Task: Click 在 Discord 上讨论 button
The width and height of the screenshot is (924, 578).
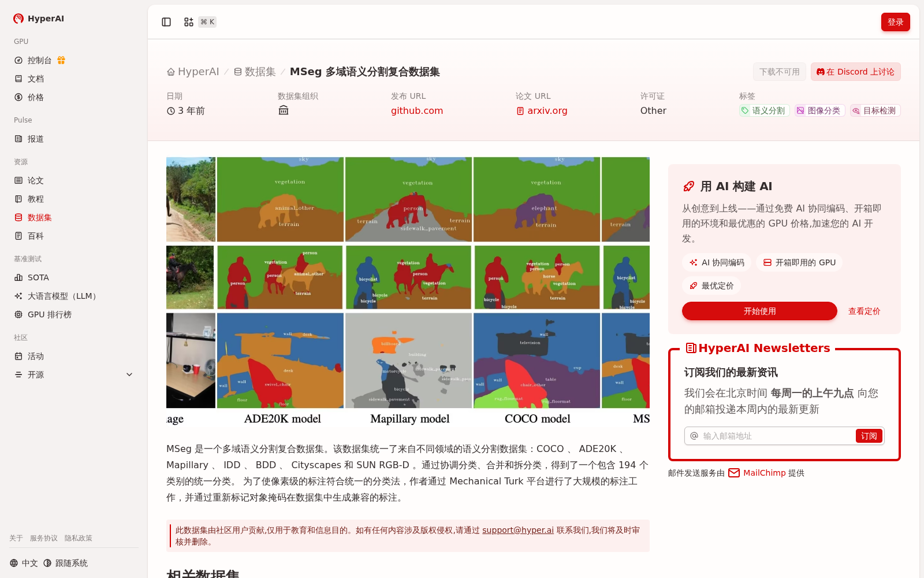Action: pyautogui.click(x=855, y=72)
